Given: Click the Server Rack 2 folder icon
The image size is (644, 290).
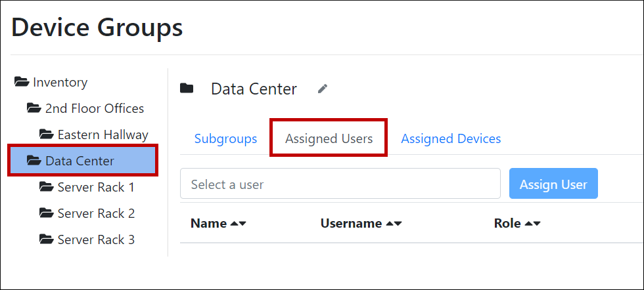Looking at the screenshot, I should click(47, 213).
